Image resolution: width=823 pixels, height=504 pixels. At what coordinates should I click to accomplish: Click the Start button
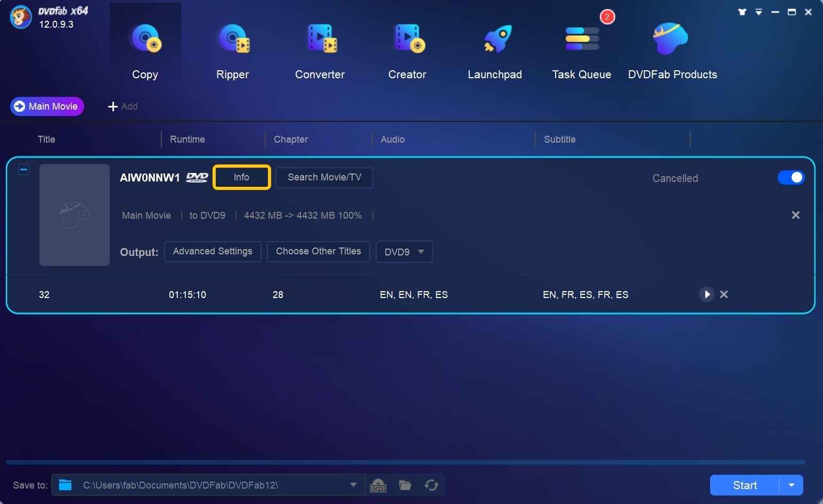pos(745,485)
